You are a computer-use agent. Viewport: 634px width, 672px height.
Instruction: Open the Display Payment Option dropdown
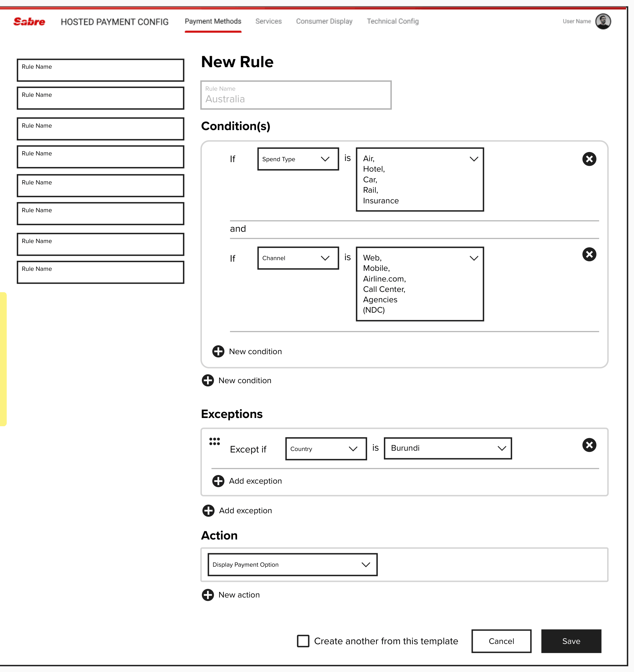pyautogui.click(x=293, y=565)
